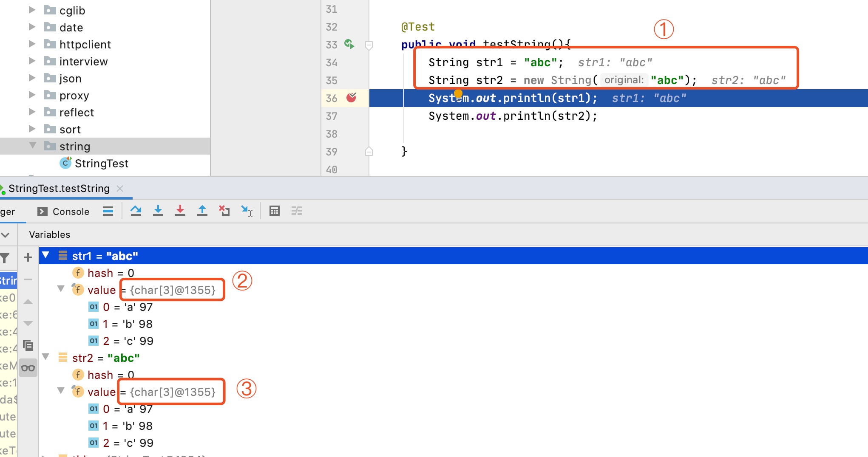This screenshot has height=457, width=868.
Task: Click the filter funnel icon in frames panel
Action: click(6, 258)
